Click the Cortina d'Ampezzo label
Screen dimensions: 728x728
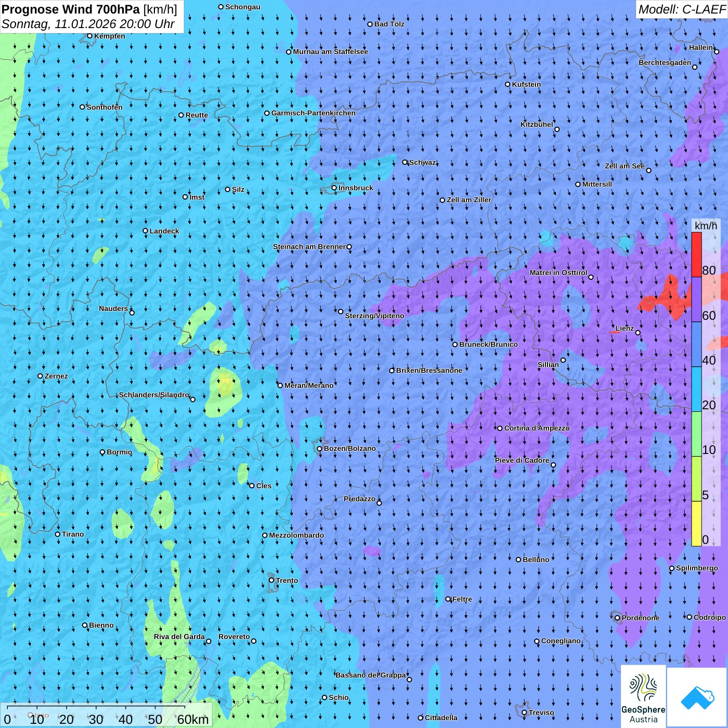point(537,428)
